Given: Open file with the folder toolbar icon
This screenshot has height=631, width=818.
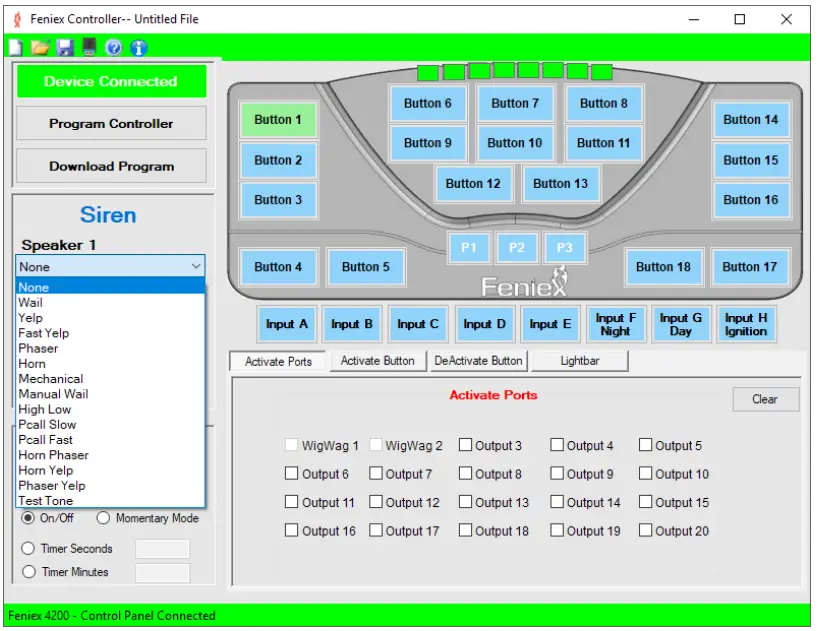Looking at the screenshot, I should pos(40,48).
